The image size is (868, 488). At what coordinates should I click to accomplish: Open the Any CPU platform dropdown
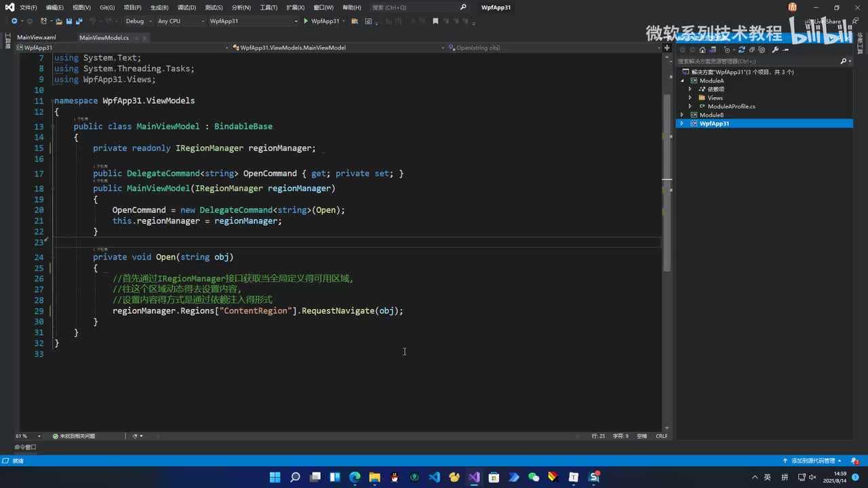(180, 21)
